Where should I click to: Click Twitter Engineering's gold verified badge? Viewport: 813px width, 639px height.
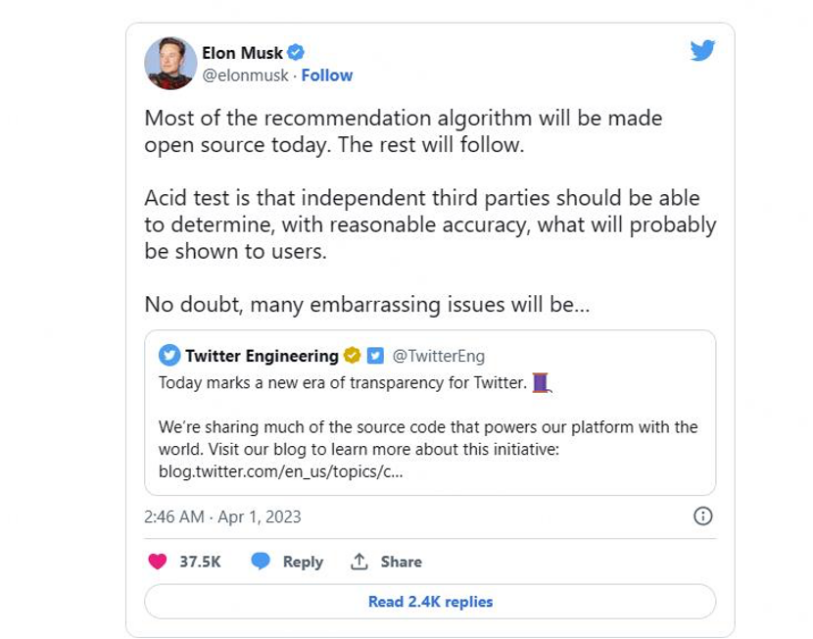click(x=352, y=355)
